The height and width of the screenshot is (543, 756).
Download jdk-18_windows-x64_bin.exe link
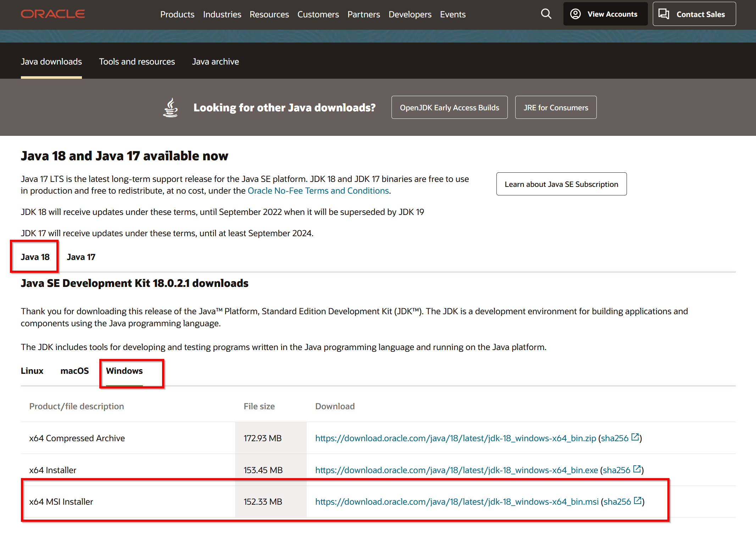pyautogui.click(x=456, y=470)
